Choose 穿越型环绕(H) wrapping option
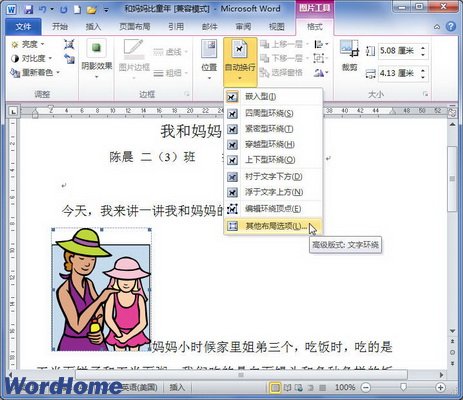This screenshot has width=463, height=400. coord(273,144)
